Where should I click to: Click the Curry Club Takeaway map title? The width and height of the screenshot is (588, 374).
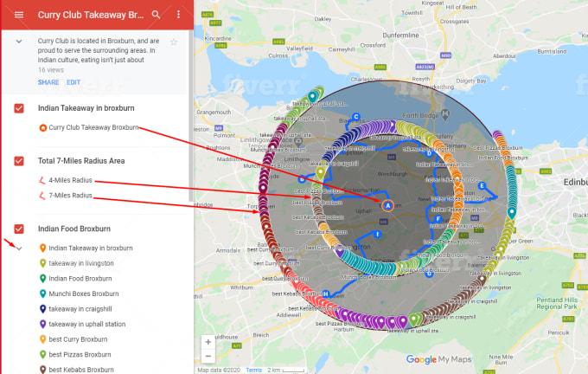91,15
